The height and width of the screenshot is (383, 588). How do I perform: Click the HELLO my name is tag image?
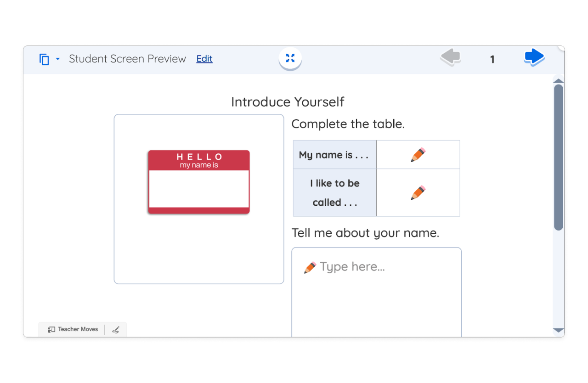(x=198, y=182)
